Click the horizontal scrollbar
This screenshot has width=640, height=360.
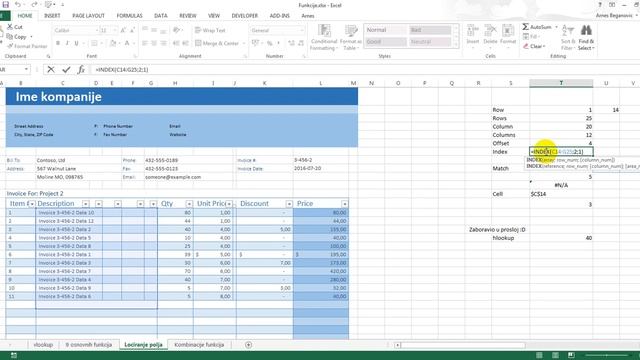tap(463, 345)
